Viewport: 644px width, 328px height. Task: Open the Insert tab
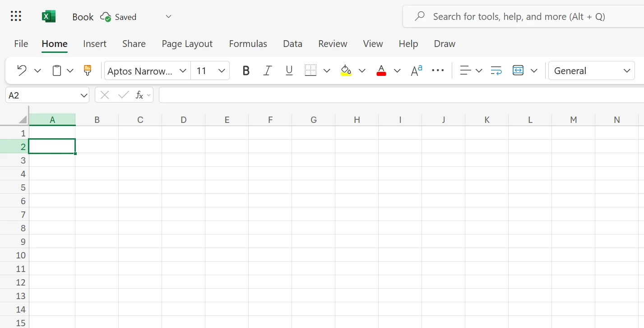(94, 43)
